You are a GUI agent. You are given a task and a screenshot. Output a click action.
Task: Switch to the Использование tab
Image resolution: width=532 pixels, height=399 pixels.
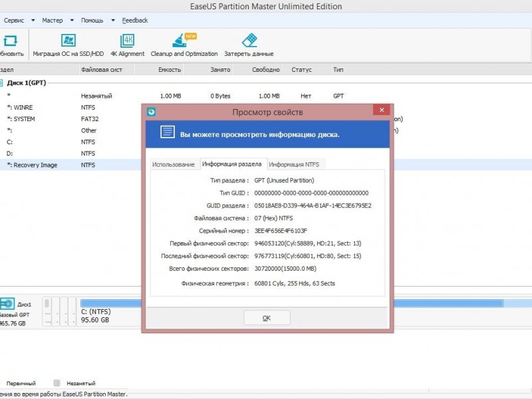coord(174,164)
